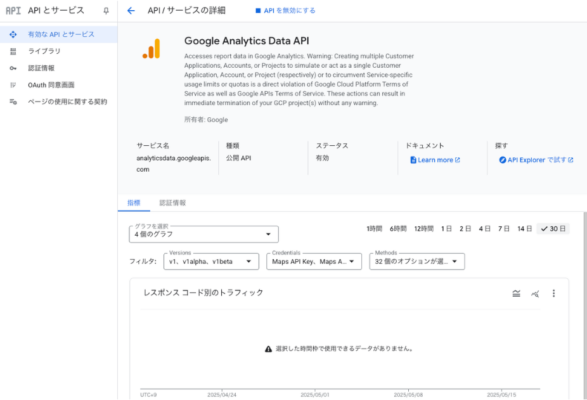
Task: Click the ライブラリ grid icon
Action: pyautogui.click(x=13, y=51)
